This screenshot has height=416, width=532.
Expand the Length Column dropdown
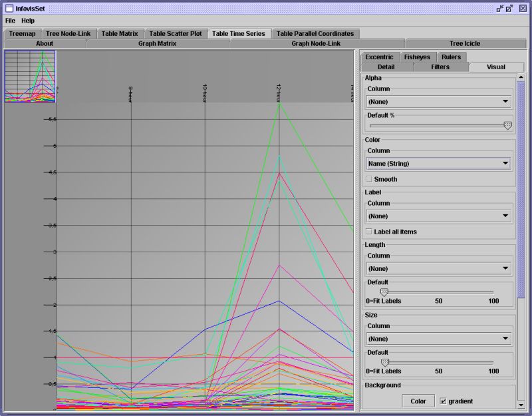pyautogui.click(x=439, y=268)
